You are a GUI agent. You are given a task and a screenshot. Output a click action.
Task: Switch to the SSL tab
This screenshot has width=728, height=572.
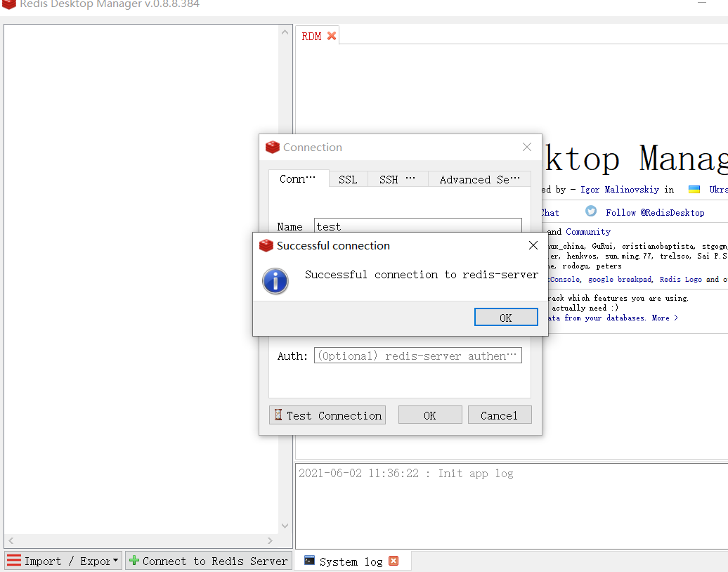point(348,180)
